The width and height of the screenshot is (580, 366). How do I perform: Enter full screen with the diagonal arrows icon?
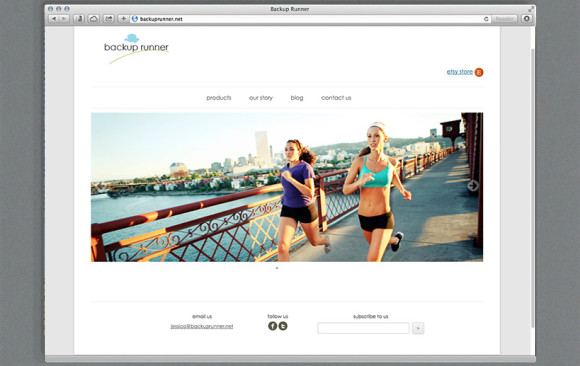click(x=531, y=9)
